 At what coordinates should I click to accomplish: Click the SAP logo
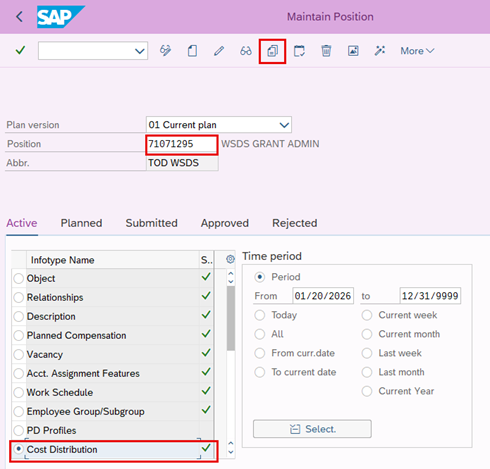point(61,17)
